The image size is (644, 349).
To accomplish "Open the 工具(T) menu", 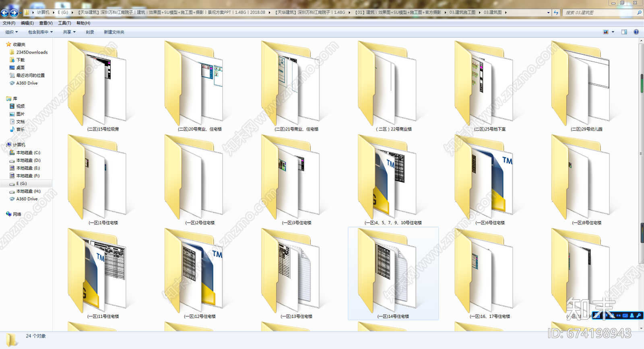I will [64, 23].
